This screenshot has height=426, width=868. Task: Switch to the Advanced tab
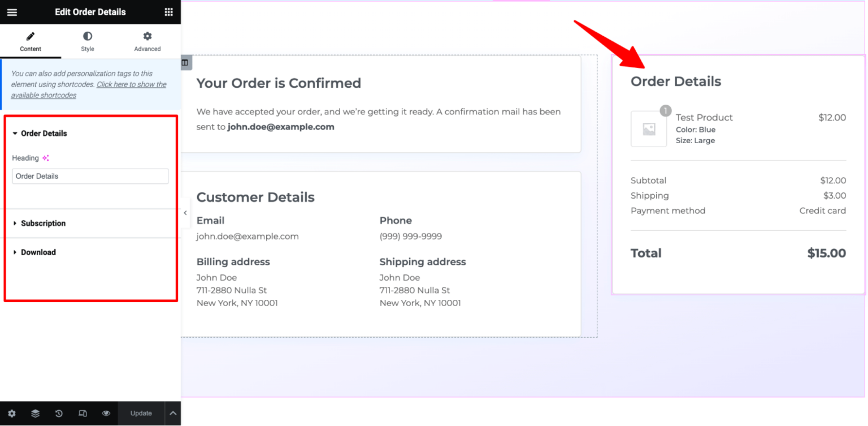(x=147, y=41)
